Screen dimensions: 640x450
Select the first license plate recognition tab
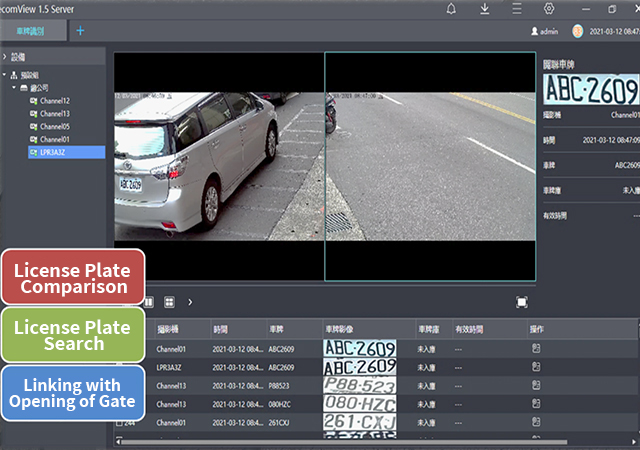coord(33,31)
